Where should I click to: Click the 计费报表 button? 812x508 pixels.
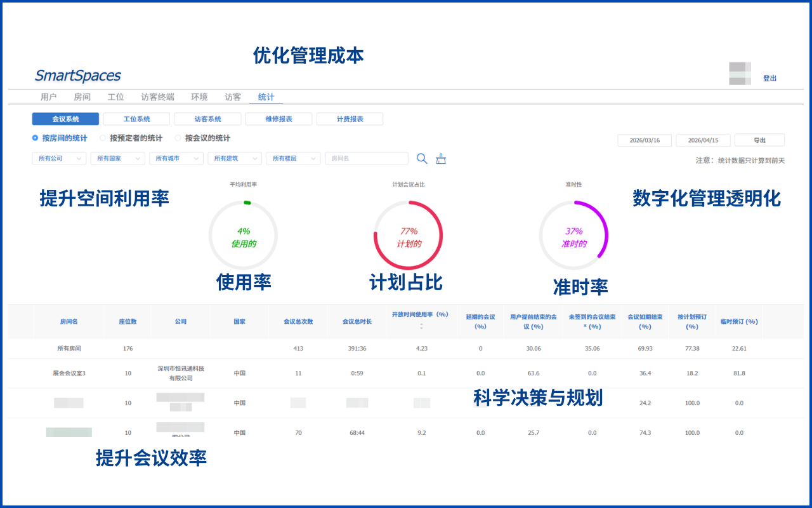tap(350, 119)
